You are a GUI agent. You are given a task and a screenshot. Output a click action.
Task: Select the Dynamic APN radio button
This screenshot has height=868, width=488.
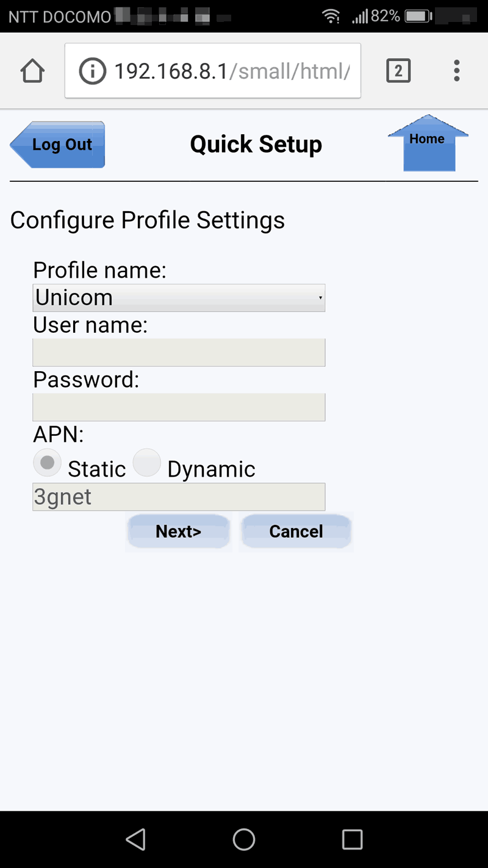click(146, 464)
